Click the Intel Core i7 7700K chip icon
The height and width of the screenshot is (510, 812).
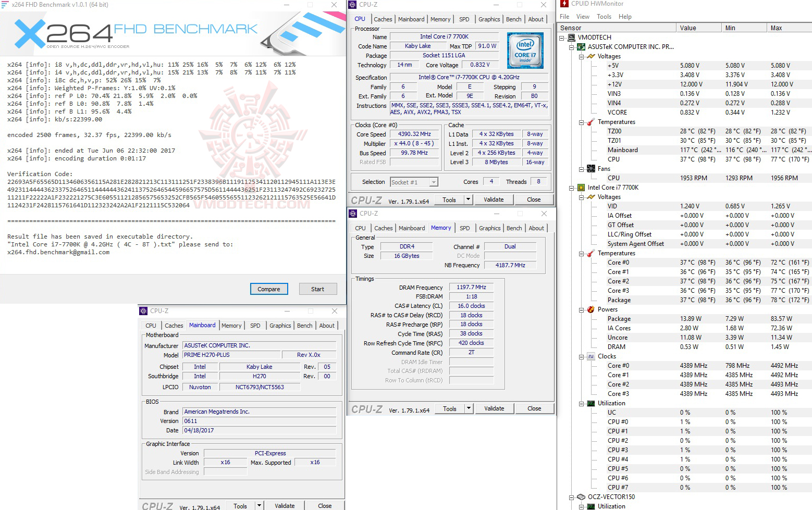pos(580,187)
